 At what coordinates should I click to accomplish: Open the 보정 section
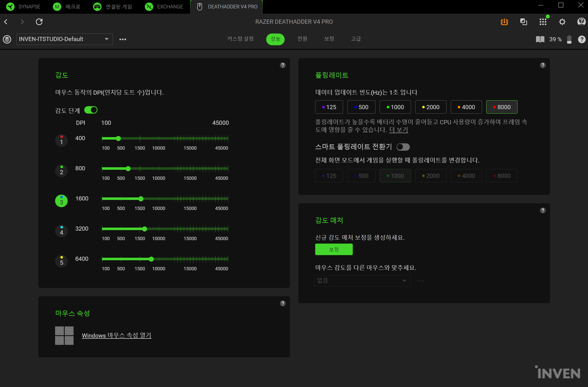pos(329,39)
